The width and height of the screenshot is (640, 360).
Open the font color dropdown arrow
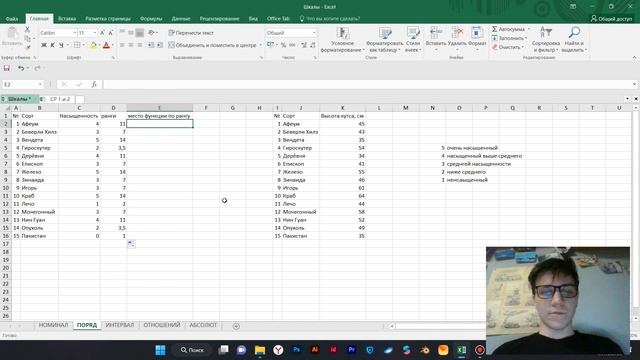[x=112, y=45]
